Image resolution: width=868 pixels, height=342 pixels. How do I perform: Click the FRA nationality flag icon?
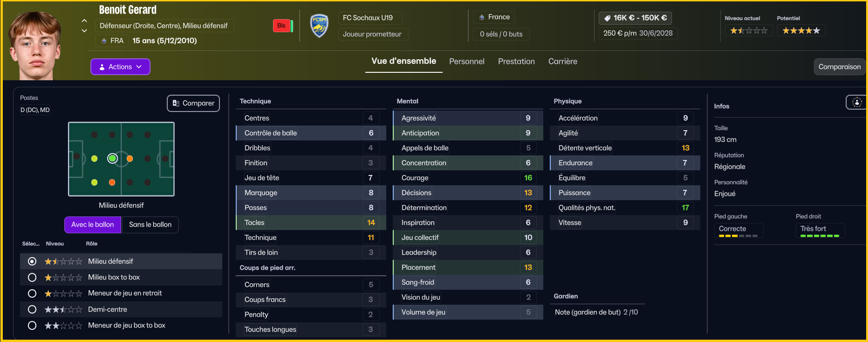[104, 41]
